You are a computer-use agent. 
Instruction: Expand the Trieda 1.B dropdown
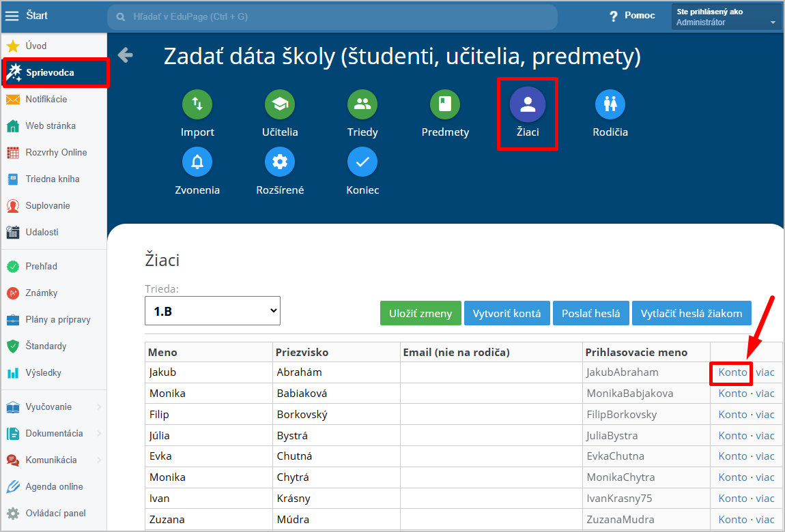point(212,311)
